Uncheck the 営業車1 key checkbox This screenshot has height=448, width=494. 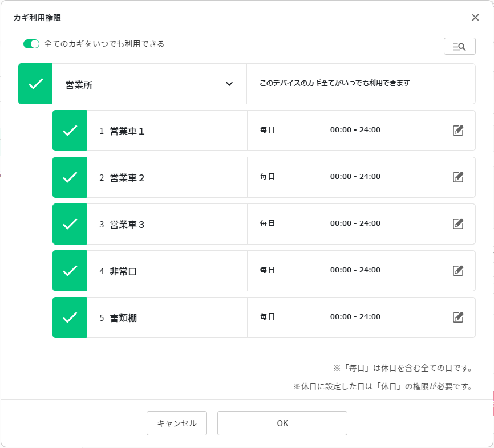(70, 131)
